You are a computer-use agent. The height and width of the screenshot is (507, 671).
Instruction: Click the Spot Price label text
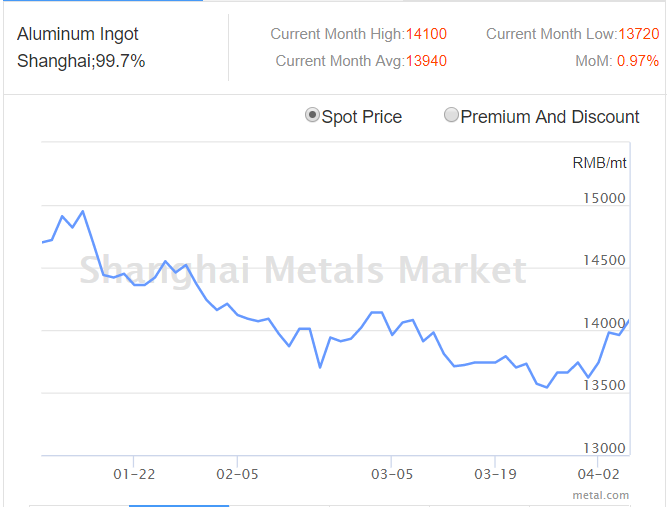[362, 117]
